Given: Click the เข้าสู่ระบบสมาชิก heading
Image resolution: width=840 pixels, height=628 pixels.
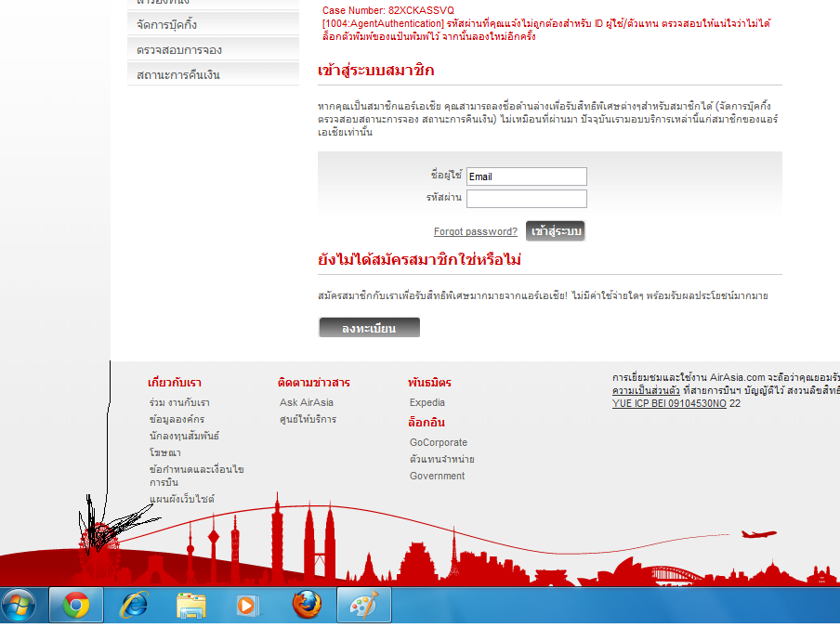Looking at the screenshot, I should 375,70.
